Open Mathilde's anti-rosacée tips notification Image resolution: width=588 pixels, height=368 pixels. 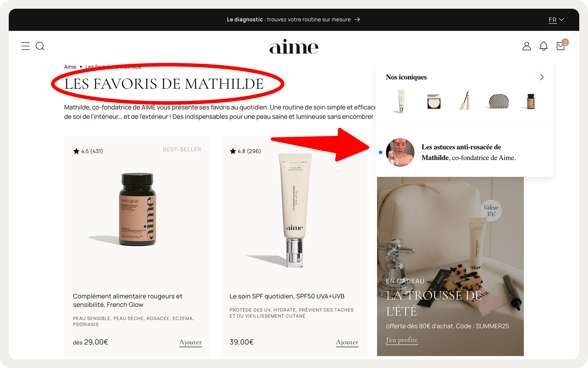464,152
